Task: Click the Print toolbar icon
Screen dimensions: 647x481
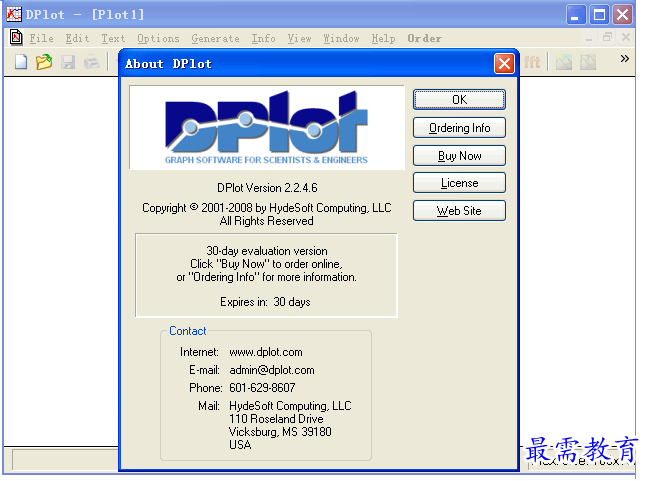Action: pyautogui.click(x=92, y=62)
